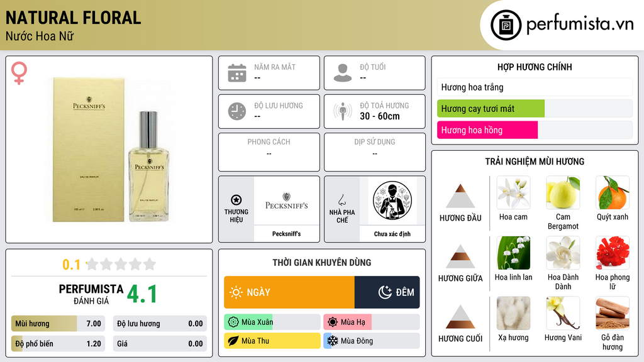Select the Hoa phong lữ note image
This screenshot has width=644, height=362.
pyautogui.click(x=613, y=253)
